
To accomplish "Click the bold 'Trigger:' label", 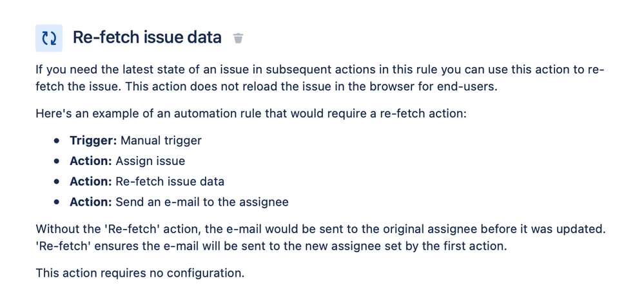I will coord(93,141).
